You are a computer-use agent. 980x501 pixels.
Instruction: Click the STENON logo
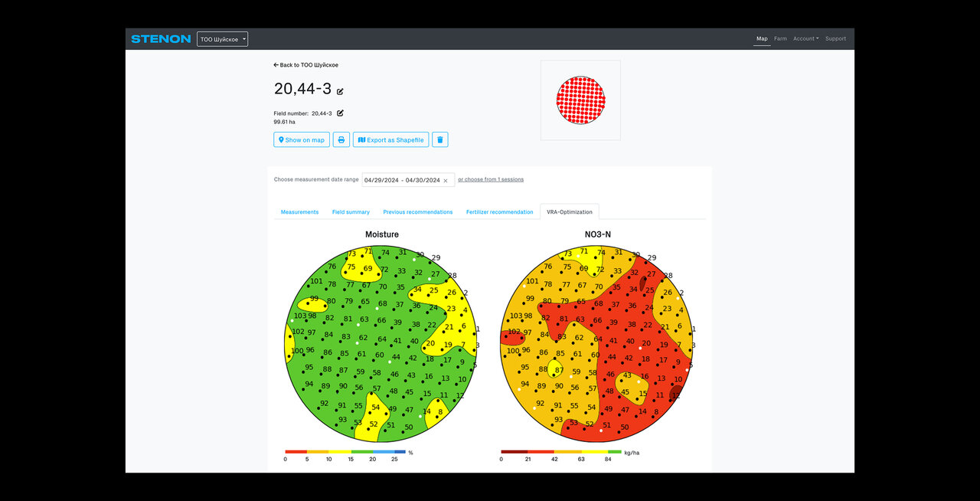coord(161,39)
